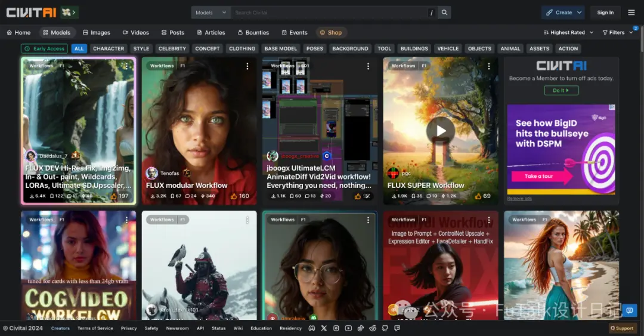The width and height of the screenshot is (644, 336).
Task: Open the beach red-haired woman card
Action: pos(561,266)
